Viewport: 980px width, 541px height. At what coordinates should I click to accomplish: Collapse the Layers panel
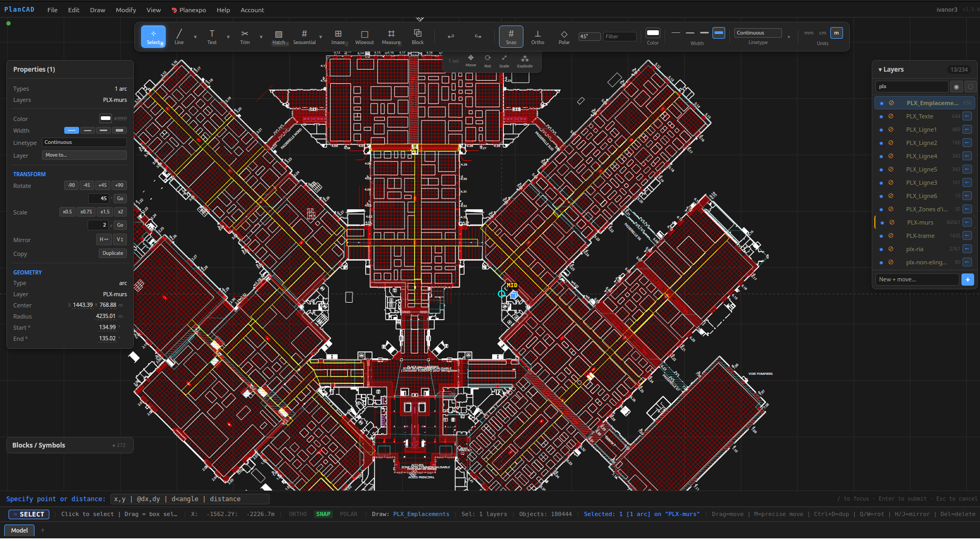coord(881,69)
